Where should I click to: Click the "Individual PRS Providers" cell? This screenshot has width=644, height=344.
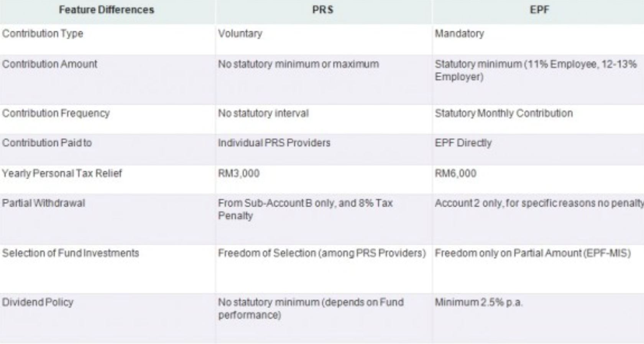click(274, 143)
